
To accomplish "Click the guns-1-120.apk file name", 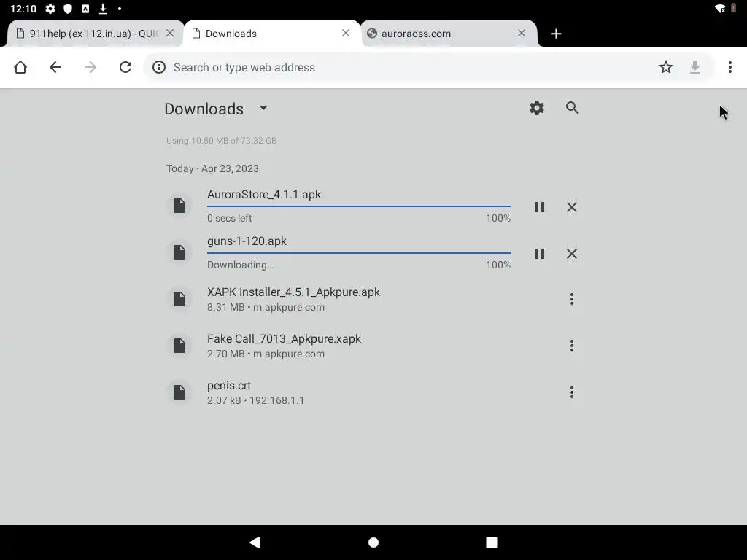I will click(247, 241).
